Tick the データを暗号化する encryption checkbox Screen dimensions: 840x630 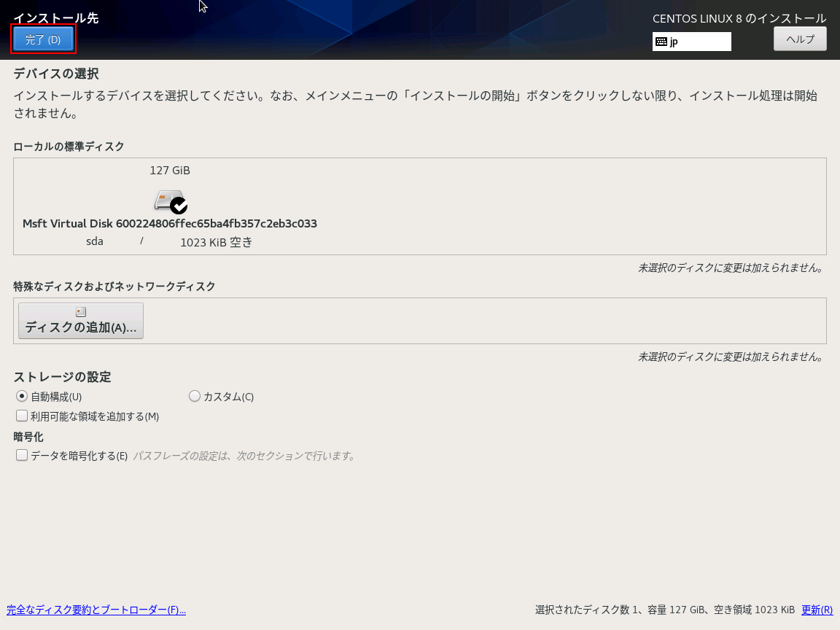(22, 456)
